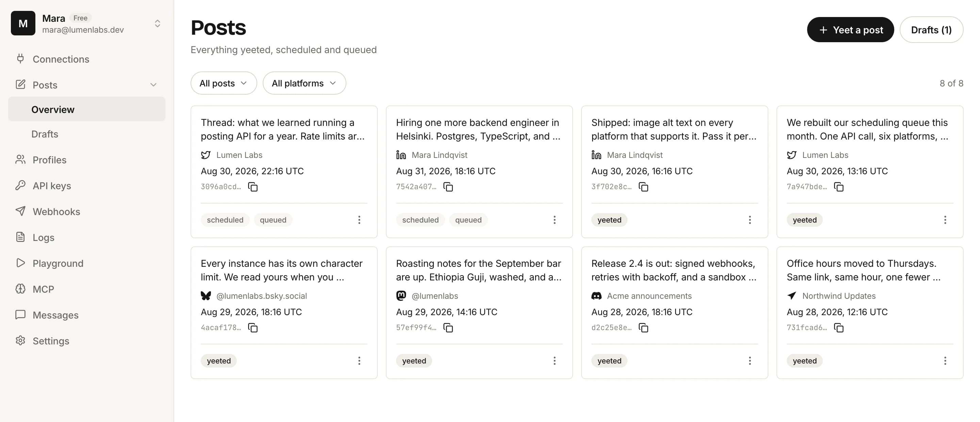Click the Bluesky butterfly icon on @lumenlabs.bsky.social

[x=206, y=296]
